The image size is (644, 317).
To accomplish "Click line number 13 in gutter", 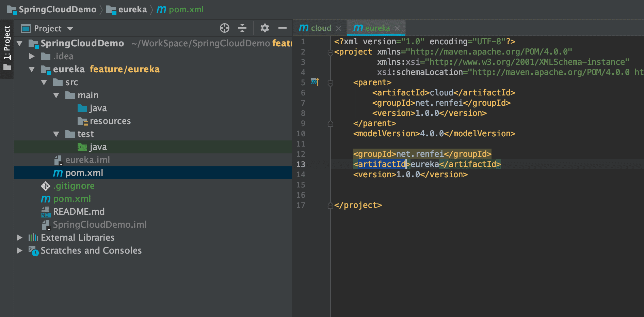I will [301, 164].
